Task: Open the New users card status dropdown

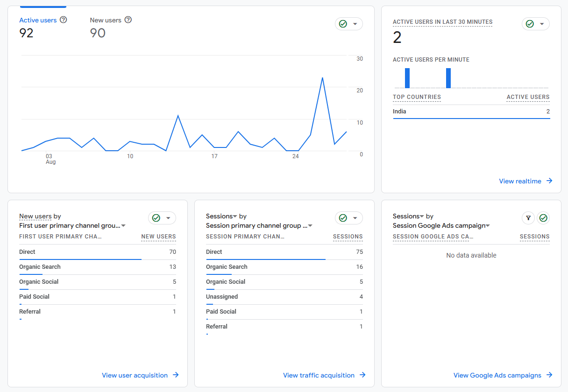Action: [x=162, y=218]
